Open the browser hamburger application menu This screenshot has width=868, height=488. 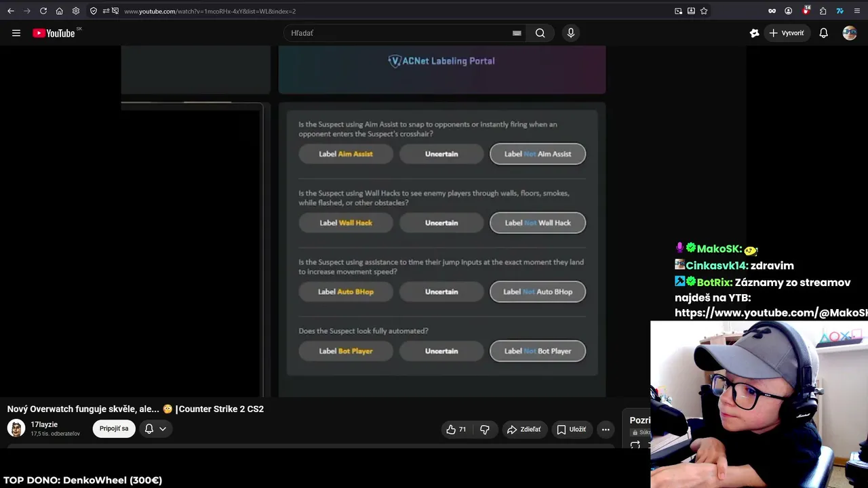coord(857,11)
